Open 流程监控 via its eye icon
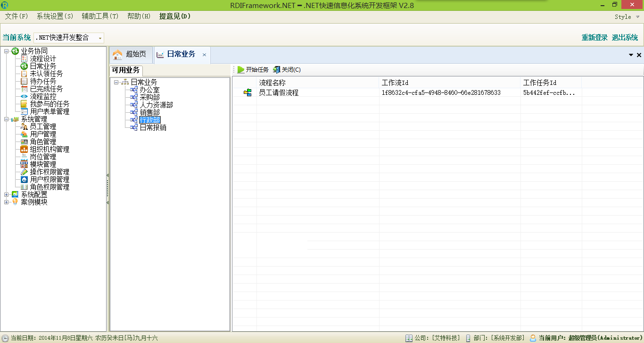 click(x=24, y=96)
